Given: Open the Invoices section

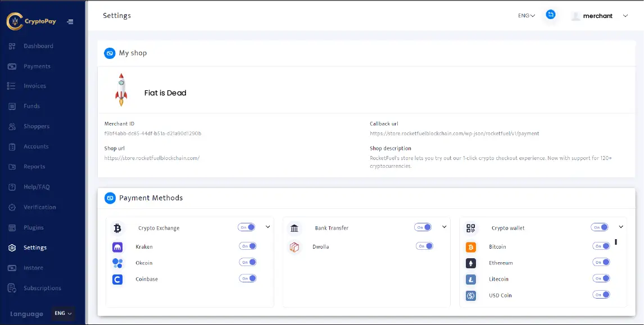Looking at the screenshot, I should coord(35,85).
